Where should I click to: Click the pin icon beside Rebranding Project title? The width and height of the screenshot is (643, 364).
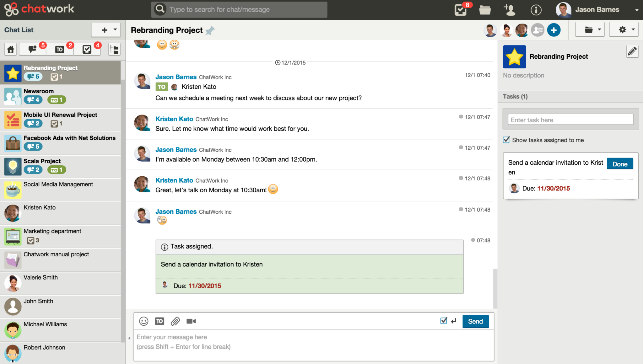[210, 30]
